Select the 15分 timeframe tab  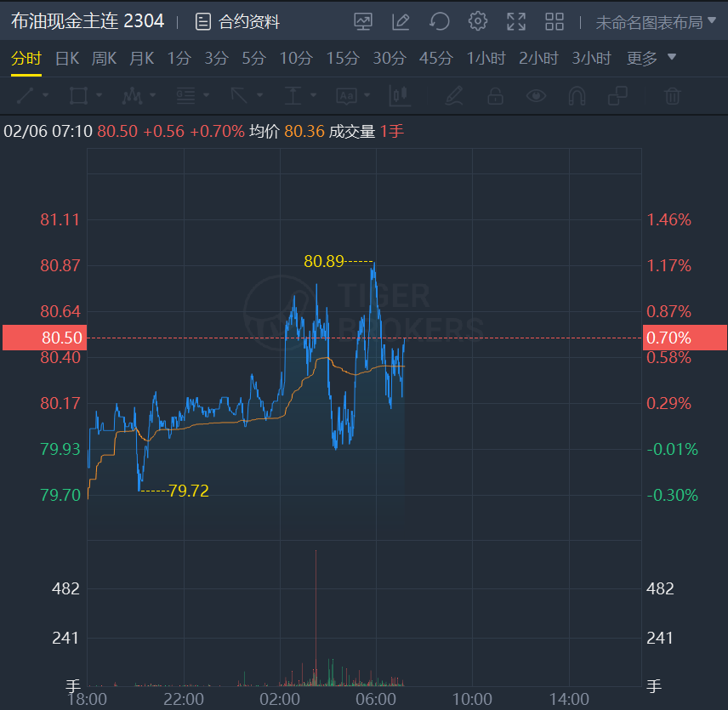[x=343, y=59]
